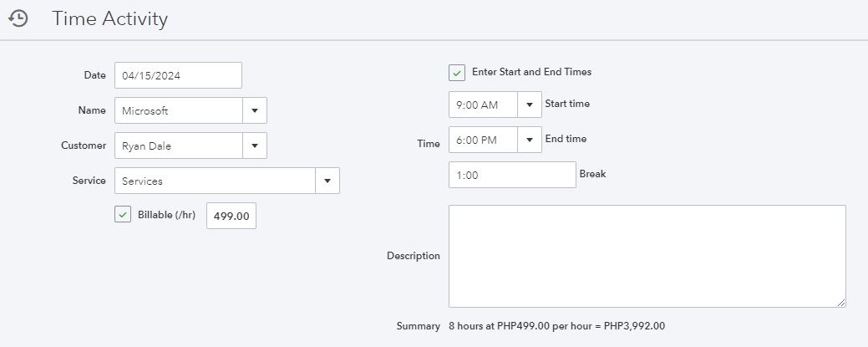Open the End time dropdown arrow

click(x=530, y=140)
